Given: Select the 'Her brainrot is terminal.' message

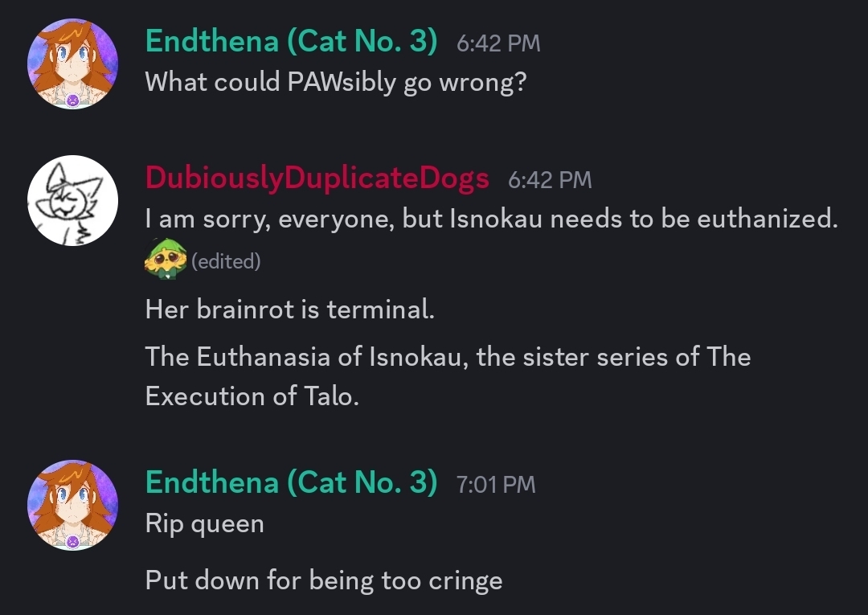Looking at the screenshot, I should [x=289, y=310].
